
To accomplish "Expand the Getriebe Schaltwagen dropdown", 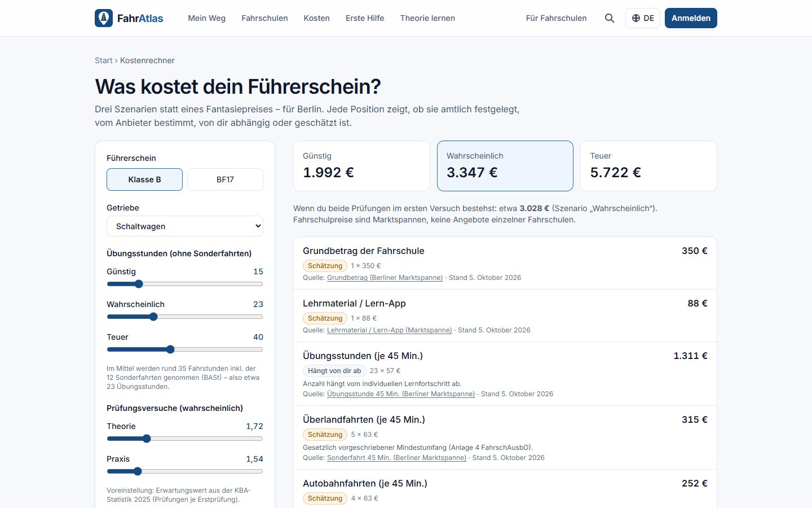I will click(185, 226).
